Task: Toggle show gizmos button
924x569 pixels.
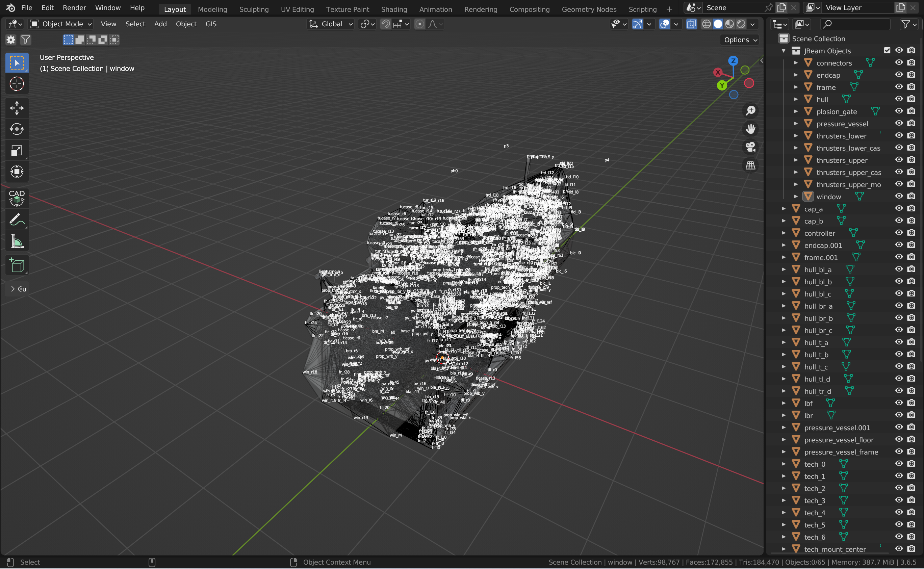Action: (x=637, y=24)
